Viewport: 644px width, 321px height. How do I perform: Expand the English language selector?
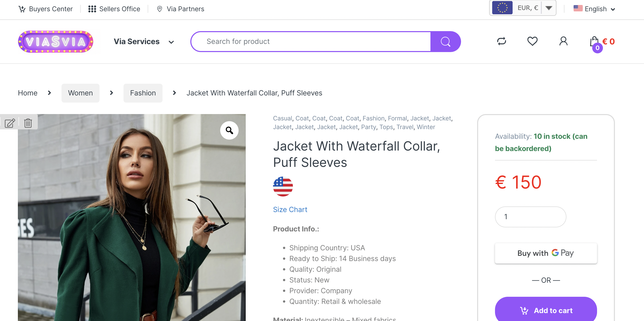point(594,9)
